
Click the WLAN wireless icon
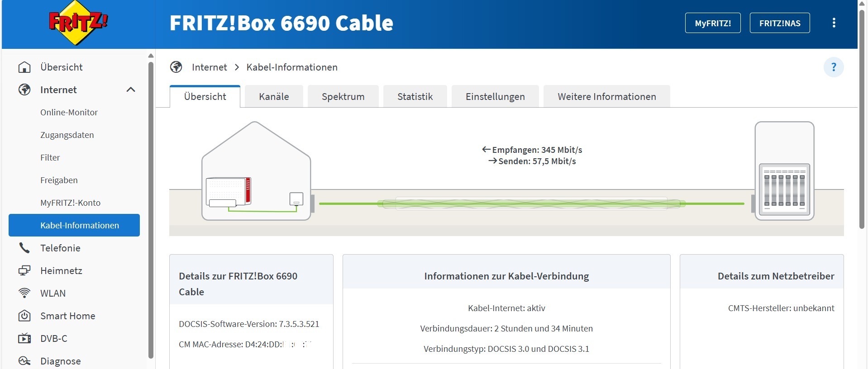24,293
